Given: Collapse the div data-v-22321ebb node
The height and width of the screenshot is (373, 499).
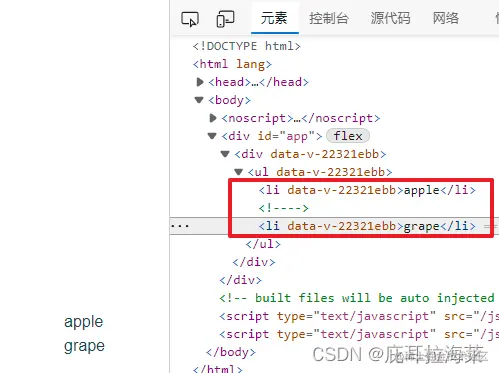Looking at the screenshot, I should pyautogui.click(x=225, y=154).
